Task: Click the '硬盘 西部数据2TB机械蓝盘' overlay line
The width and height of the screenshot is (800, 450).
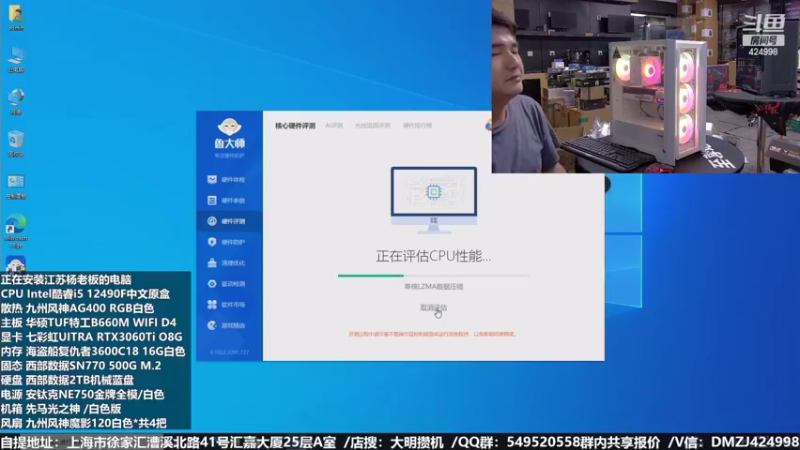Action: (x=67, y=380)
